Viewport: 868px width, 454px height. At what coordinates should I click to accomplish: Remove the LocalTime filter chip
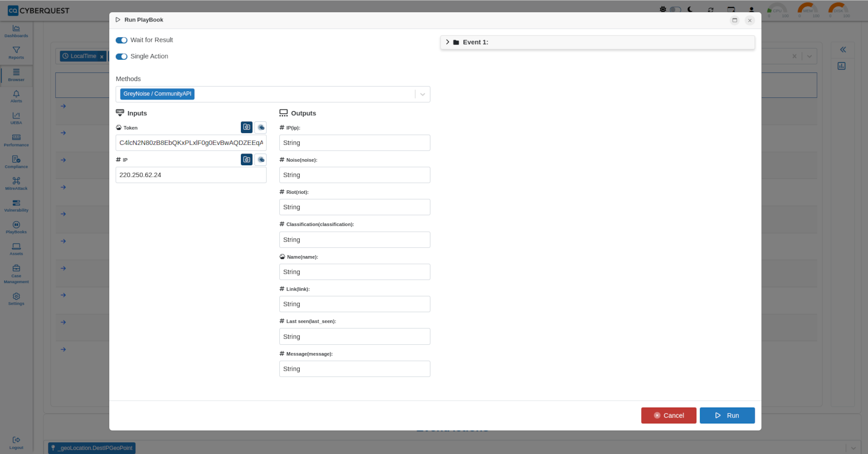102,57
